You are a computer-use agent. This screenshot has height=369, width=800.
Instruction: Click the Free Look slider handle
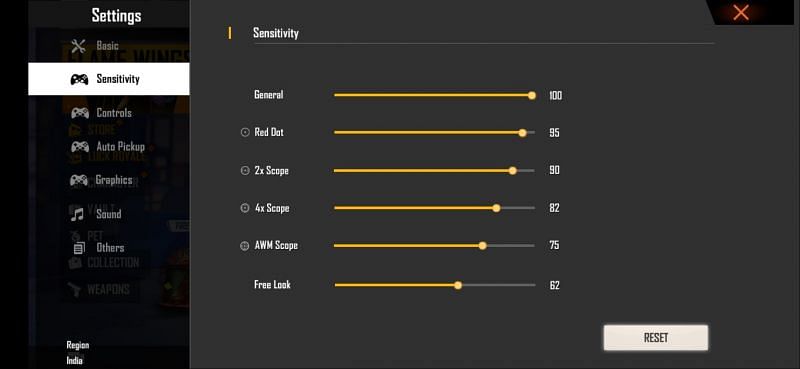[x=458, y=285]
